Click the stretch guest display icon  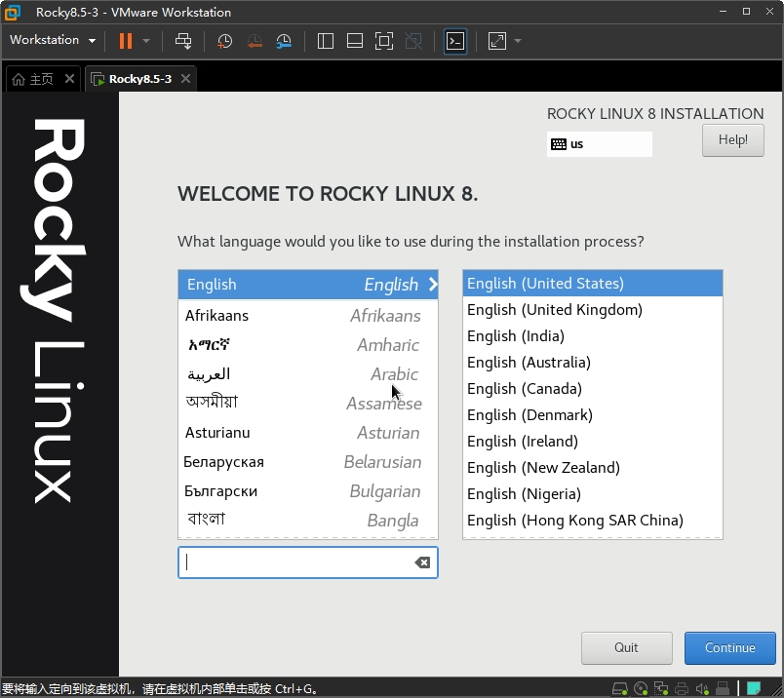[x=497, y=41]
